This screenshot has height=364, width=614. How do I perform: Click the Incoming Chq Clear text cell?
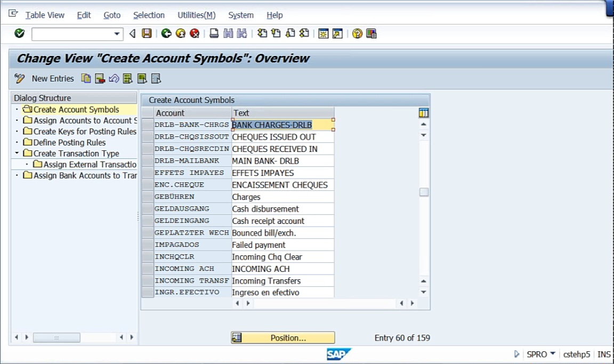coord(282,257)
